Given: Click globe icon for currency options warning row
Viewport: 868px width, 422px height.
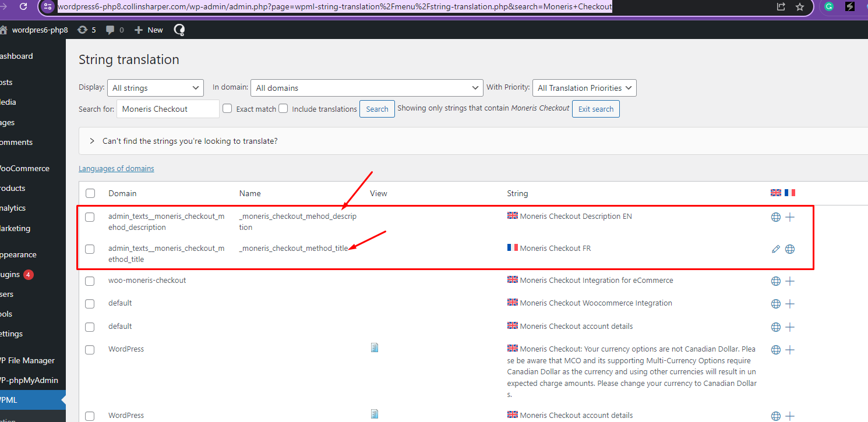Looking at the screenshot, I should click(x=776, y=350).
